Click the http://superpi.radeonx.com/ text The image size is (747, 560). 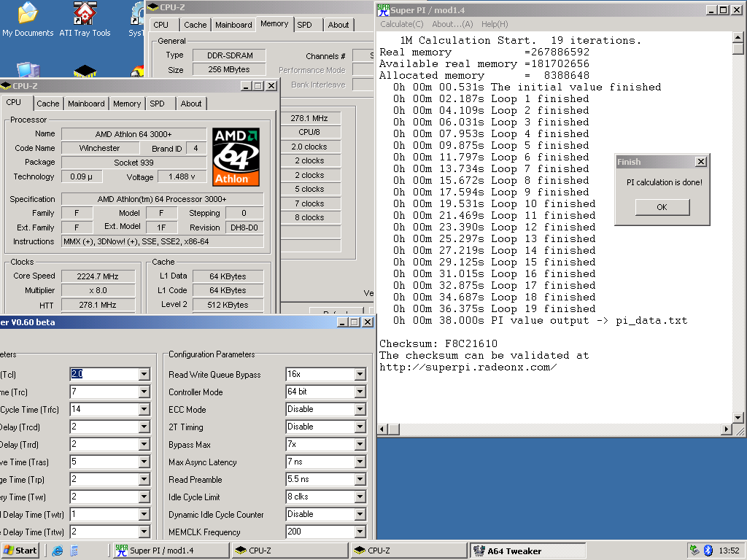(468, 367)
